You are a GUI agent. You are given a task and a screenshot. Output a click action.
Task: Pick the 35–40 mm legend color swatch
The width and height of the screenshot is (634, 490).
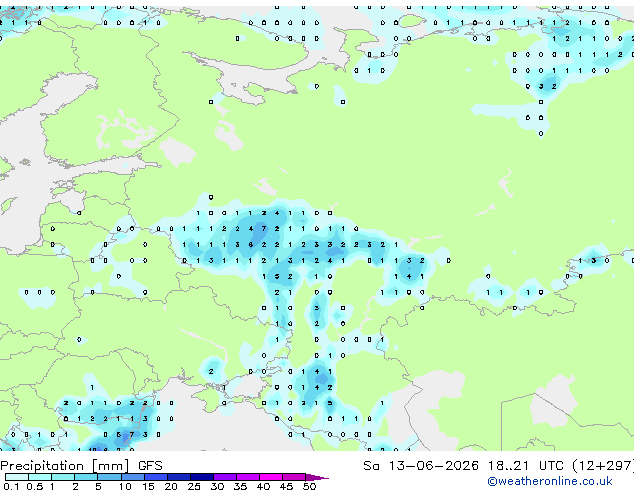[247, 477]
